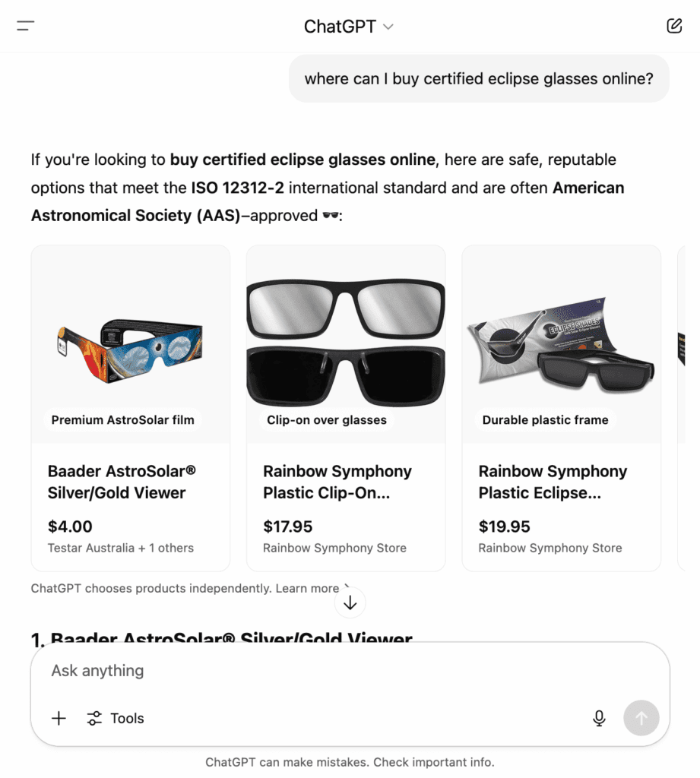Click the plus icon to attach files
The height and width of the screenshot is (778, 700).
tap(58, 718)
